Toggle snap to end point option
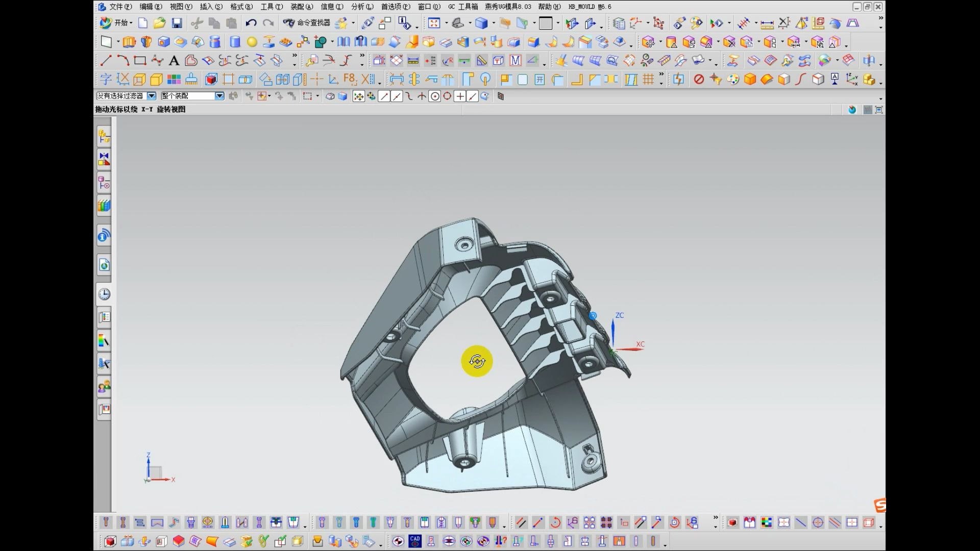Screen dimensions: 980x551 [x=384, y=96]
